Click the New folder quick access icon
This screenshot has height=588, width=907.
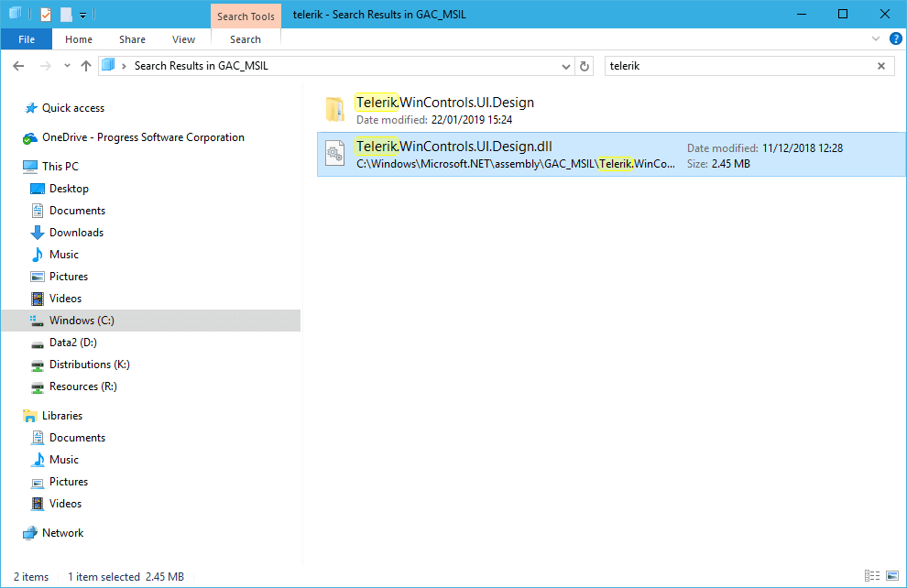click(66, 15)
